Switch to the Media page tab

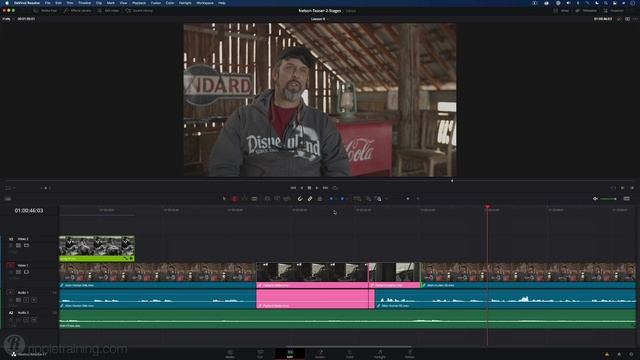(230, 353)
